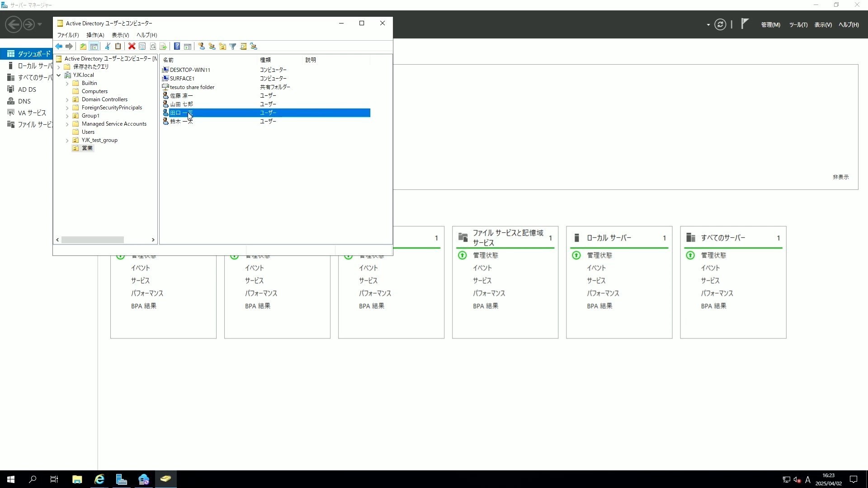The width and height of the screenshot is (868, 488).
Task: Open File Explorer from taskbar
Action: coord(77,479)
